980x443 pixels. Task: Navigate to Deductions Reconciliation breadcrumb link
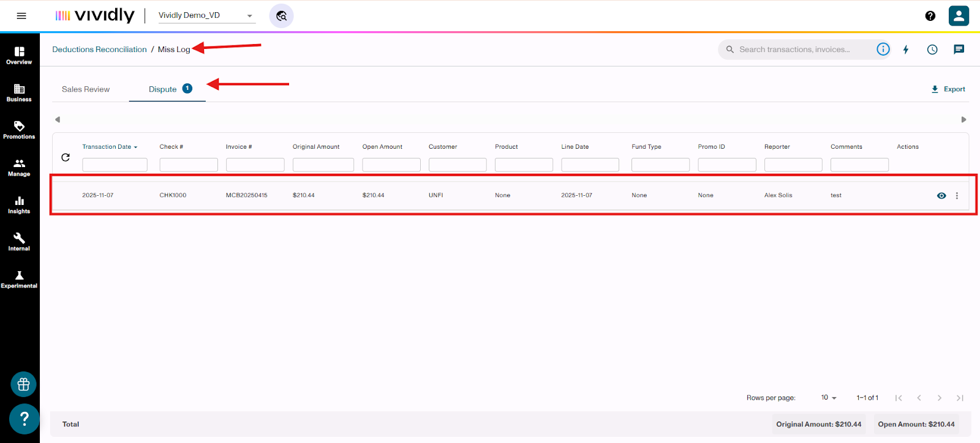99,50
